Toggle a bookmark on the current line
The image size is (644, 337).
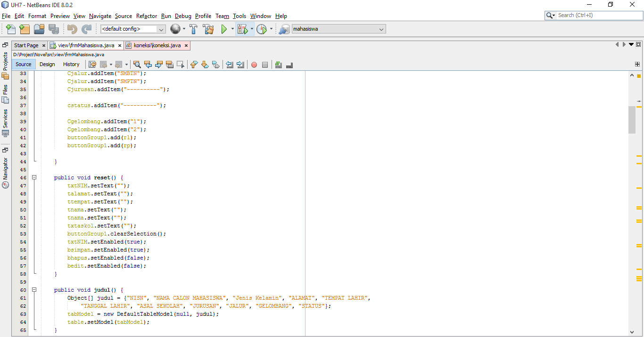pyautogui.click(x=216, y=65)
